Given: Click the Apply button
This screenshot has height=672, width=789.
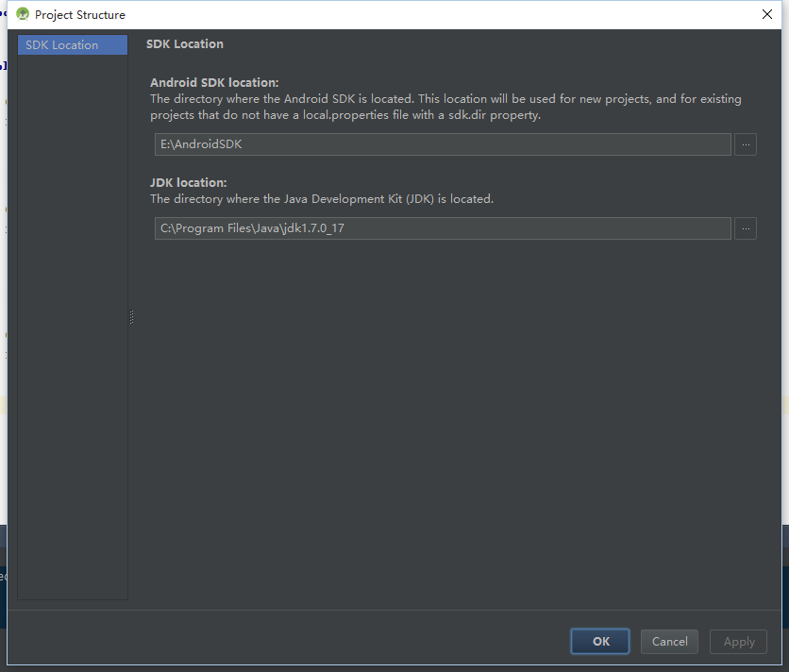Looking at the screenshot, I should (x=739, y=642).
